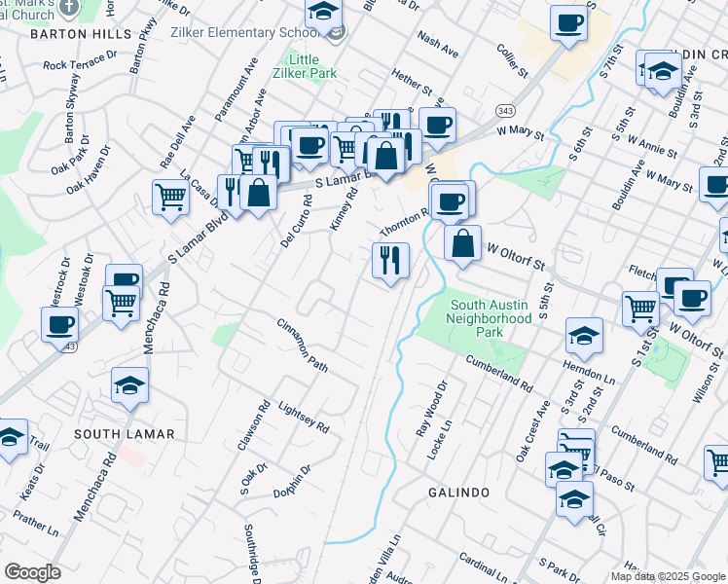Click the Dolphin Dr street label

(x=292, y=482)
